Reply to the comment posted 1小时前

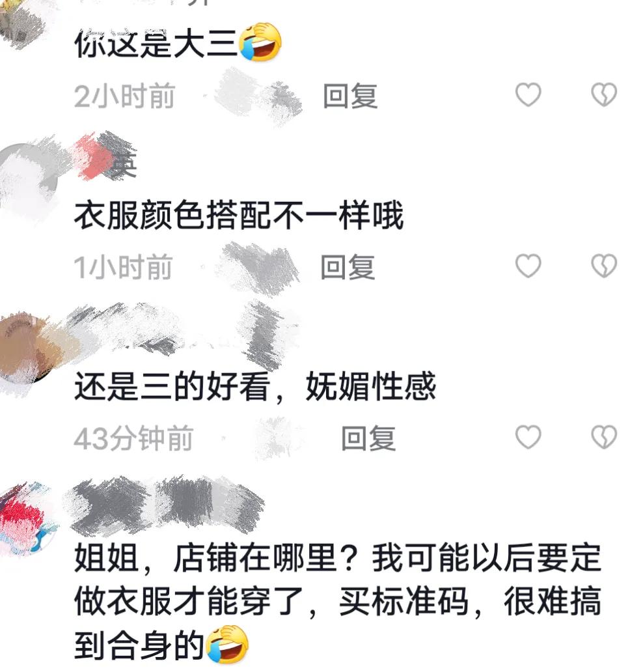point(348,267)
